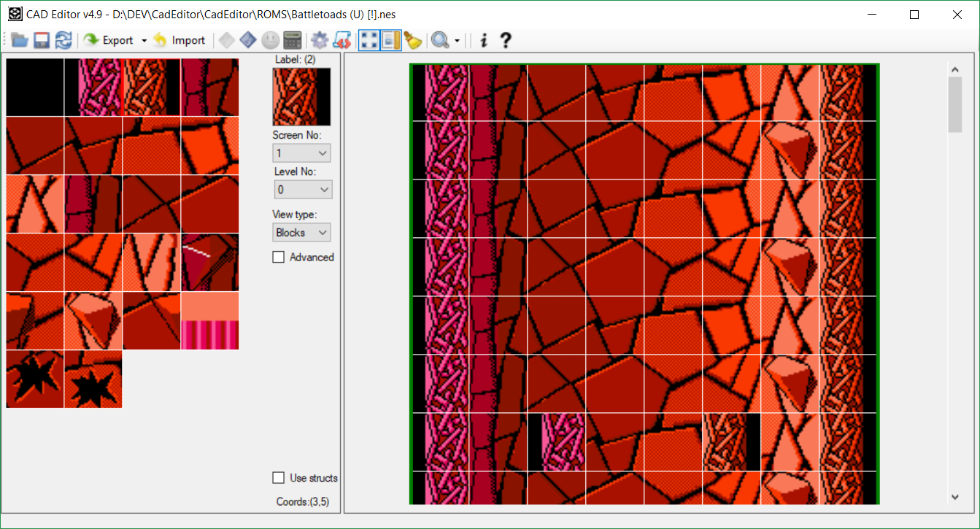Click the Import toolbar button
980x529 pixels.
(180, 40)
